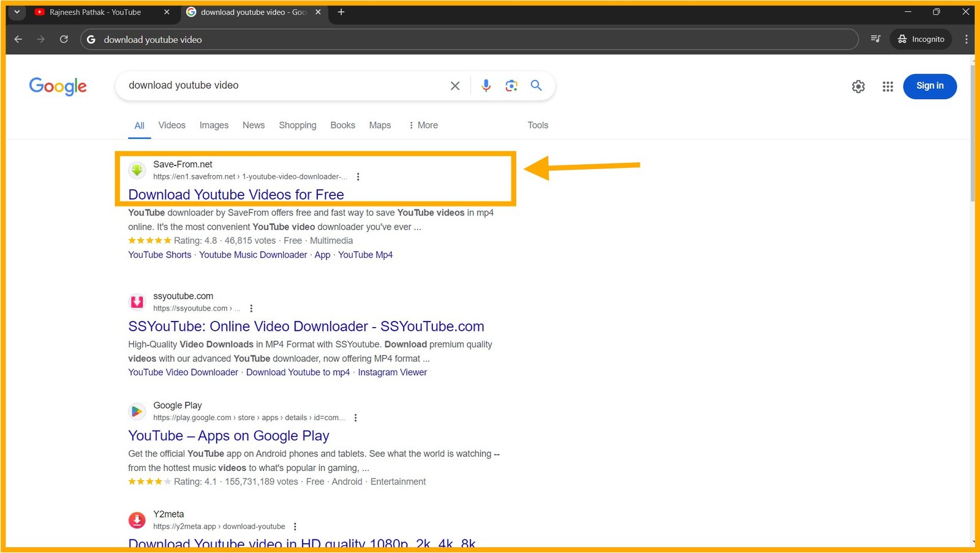Open the Google apps grid
The height and width of the screenshot is (553, 980).
click(888, 86)
